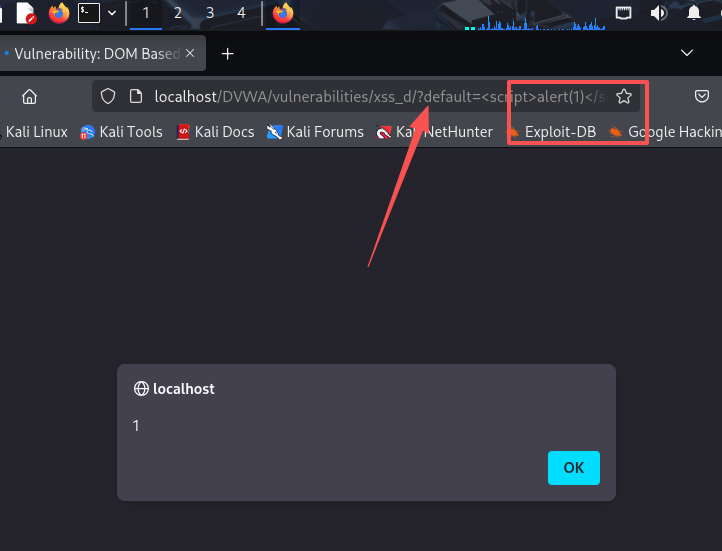
Task: Click the site information page icon
Action: point(136,96)
